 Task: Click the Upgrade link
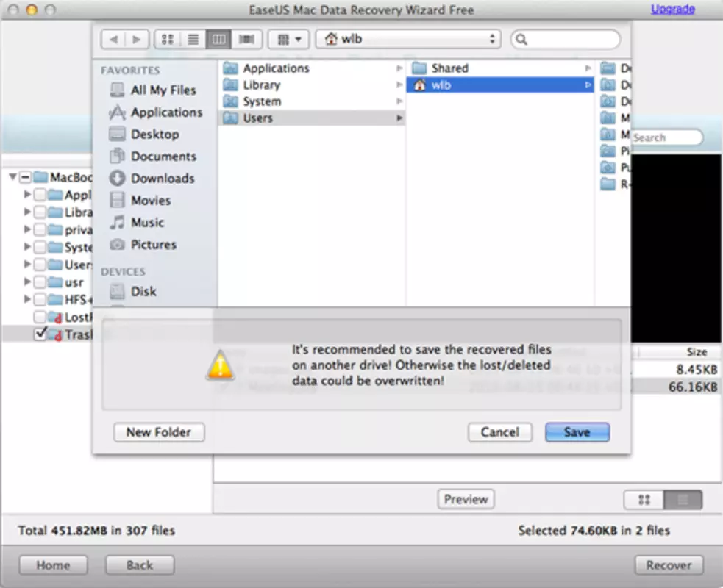tap(673, 9)
